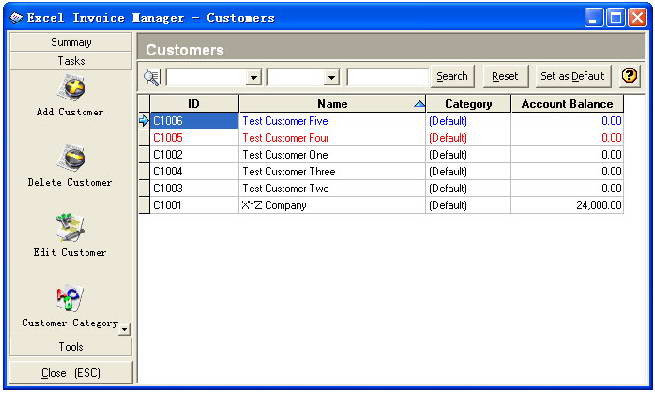This screenshot has width=655, height=393.
Task: Click the Add Customer icon
Action: tap(71, 87)
